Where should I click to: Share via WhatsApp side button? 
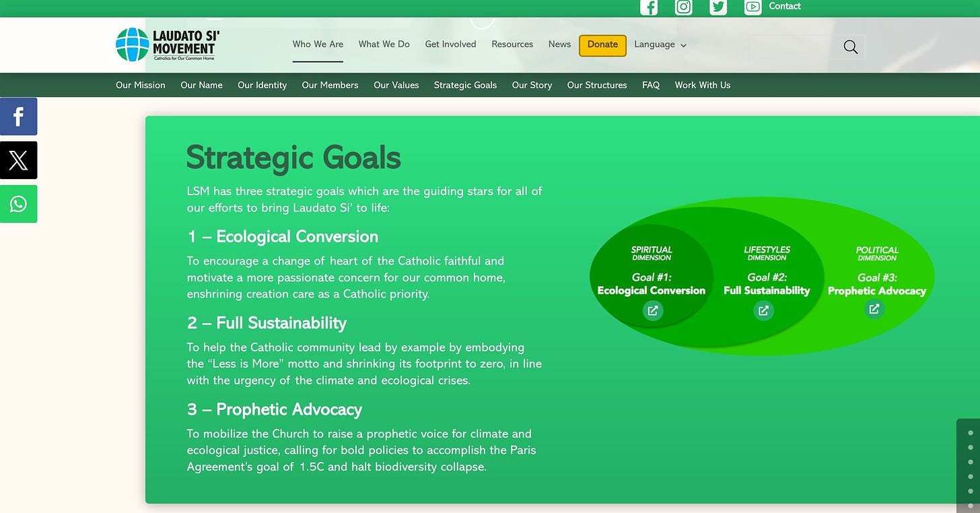[x=19, y=204]
